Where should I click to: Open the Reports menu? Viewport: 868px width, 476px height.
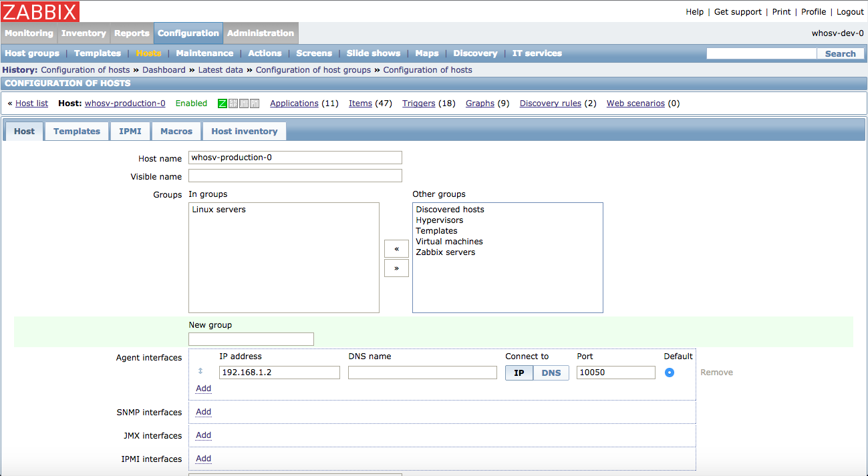(x=132, y=33)
